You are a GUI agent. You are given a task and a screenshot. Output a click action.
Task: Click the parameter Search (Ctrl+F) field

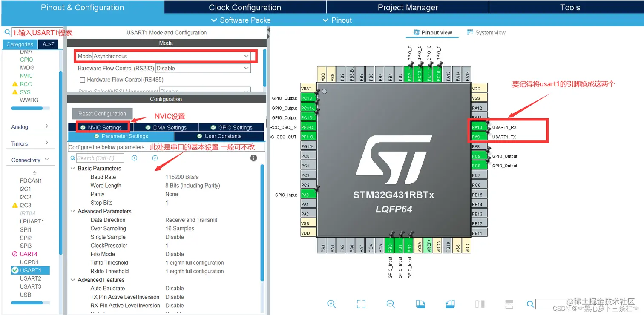click(x=100, y=158)
